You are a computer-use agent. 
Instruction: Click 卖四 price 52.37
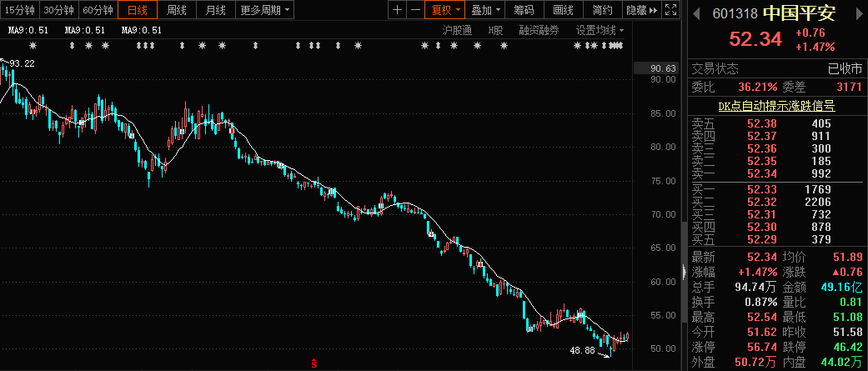click(762, 136)
